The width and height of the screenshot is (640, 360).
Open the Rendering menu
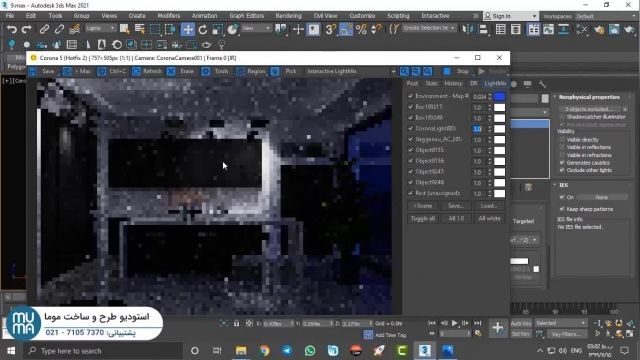pyautogui.click(x=289, y=16)
